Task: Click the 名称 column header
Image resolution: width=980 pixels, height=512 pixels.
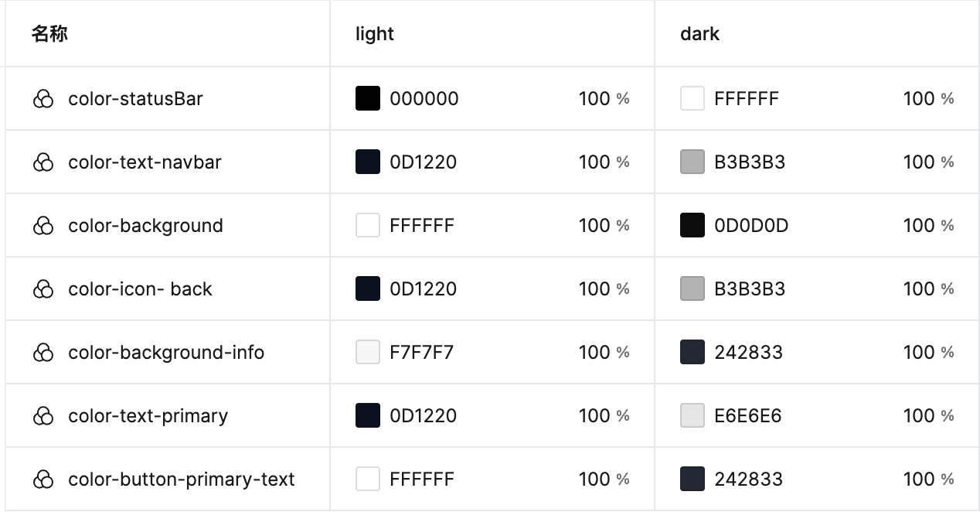Action: (49, 34)
